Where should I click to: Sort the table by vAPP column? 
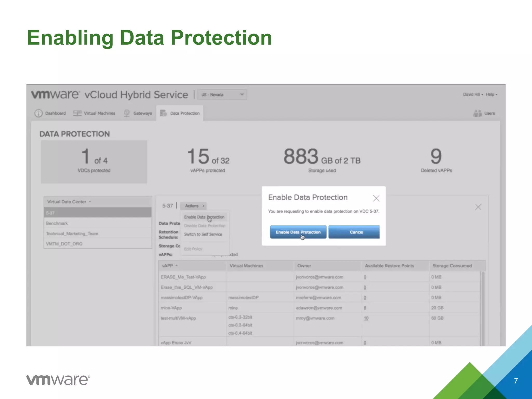pyautogui.click(x=192, y=266)
